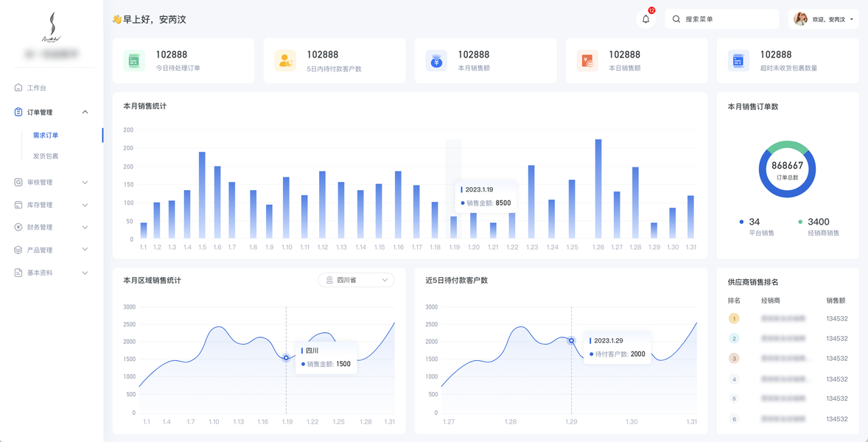
Task: Click the rank 3 badge
Action: click(734, 359)
